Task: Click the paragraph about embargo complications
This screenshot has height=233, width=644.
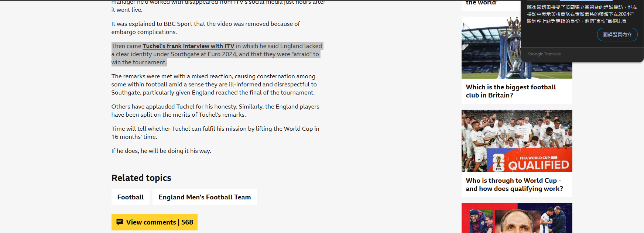Action: 206,28
